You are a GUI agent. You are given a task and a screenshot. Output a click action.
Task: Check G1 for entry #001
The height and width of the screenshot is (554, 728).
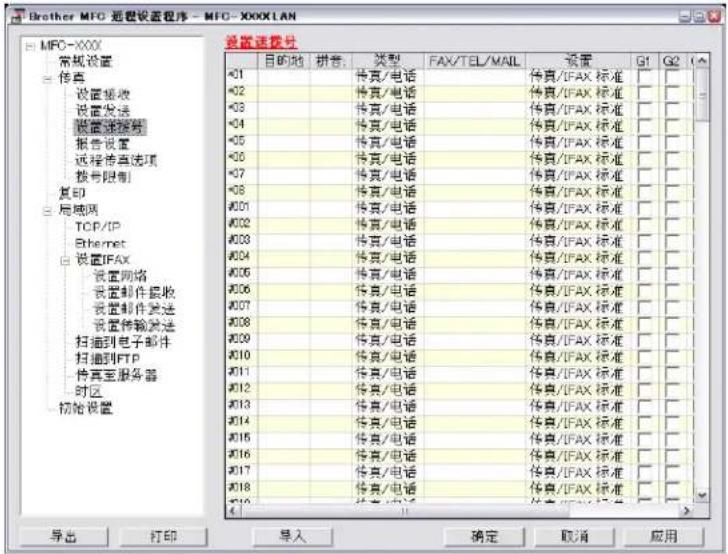644,209
